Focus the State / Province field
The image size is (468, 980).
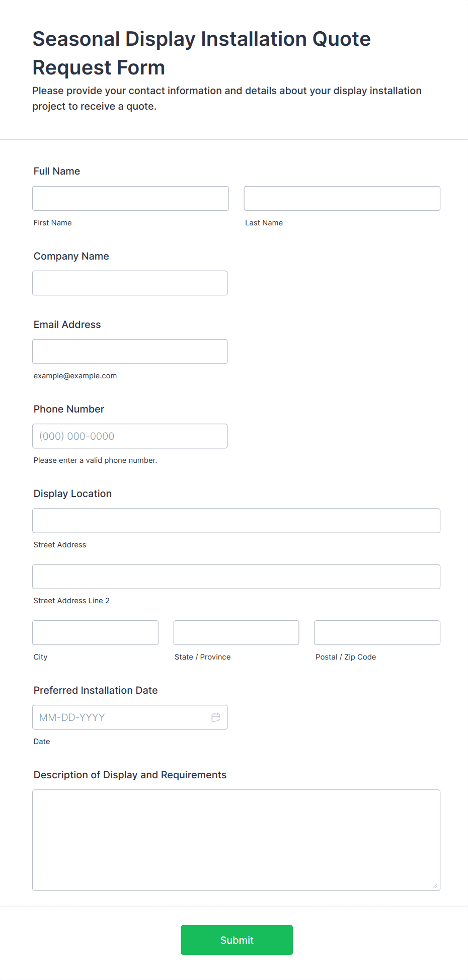(237, 633)
